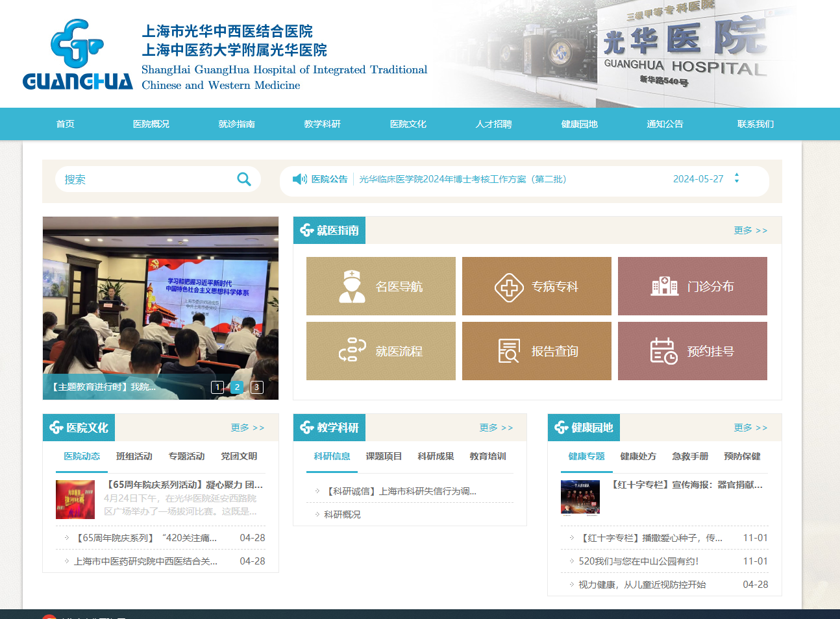Screen dimensions: 840x619
Task: Select the 课题项目 tab
Action: click(384, 457)
